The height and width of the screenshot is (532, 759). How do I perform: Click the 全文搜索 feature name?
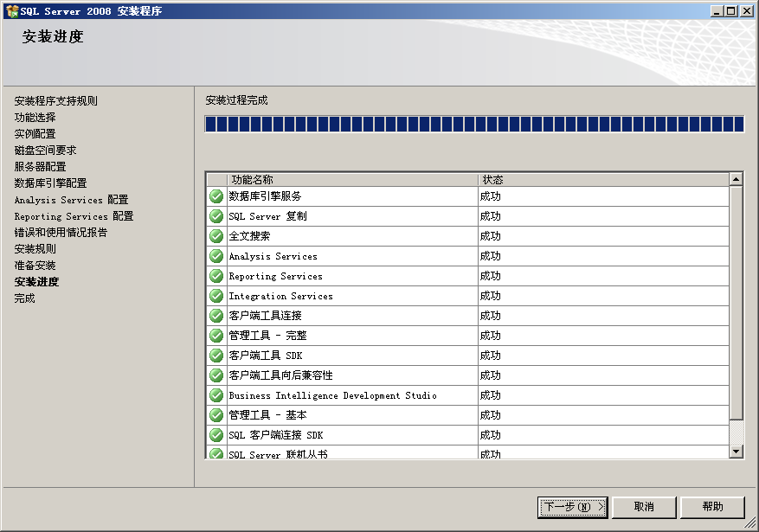250,236
